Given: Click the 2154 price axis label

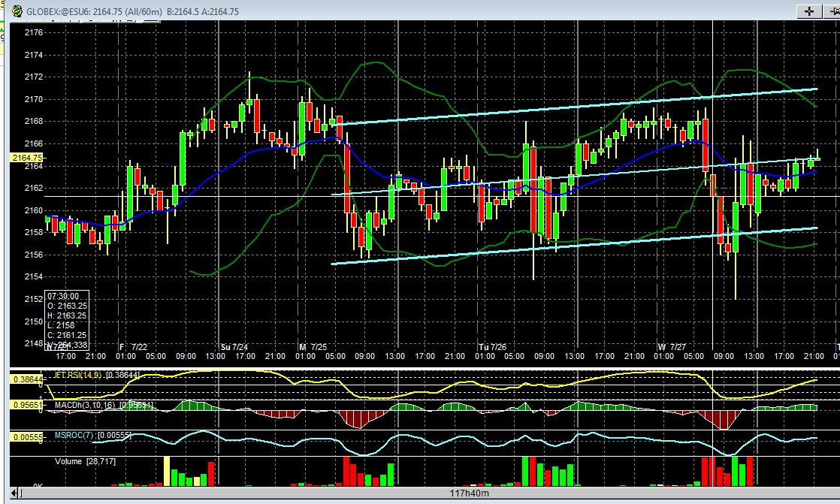Looking at the screenshot, I should tap(34, 276).
